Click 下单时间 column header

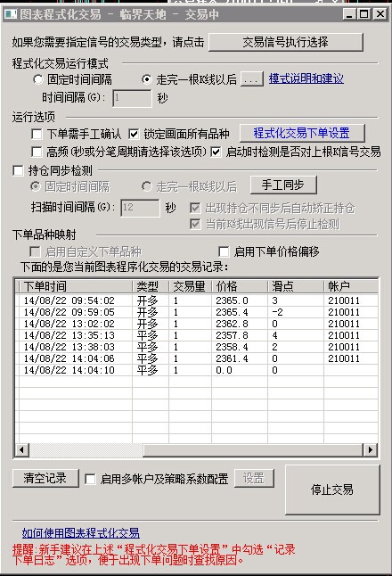click(x=75, y=286)
